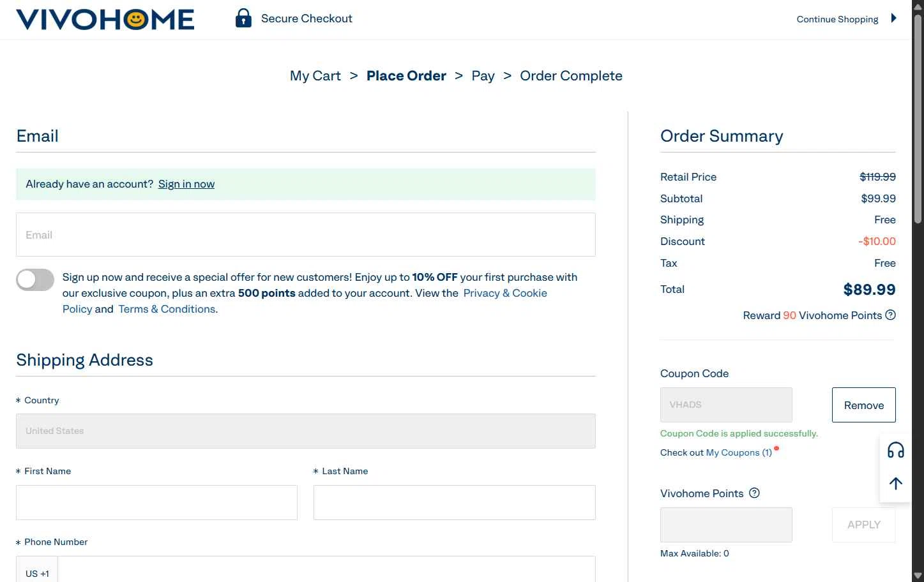Click the 'Coupon Code is applied successfully.' message
The image size is (924, 582).
point(739,433)
